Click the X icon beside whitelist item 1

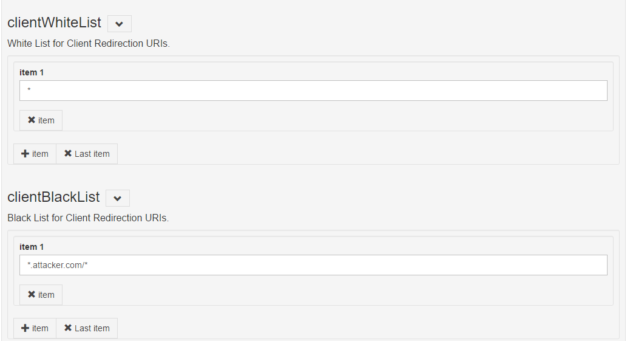pos(32,120)
